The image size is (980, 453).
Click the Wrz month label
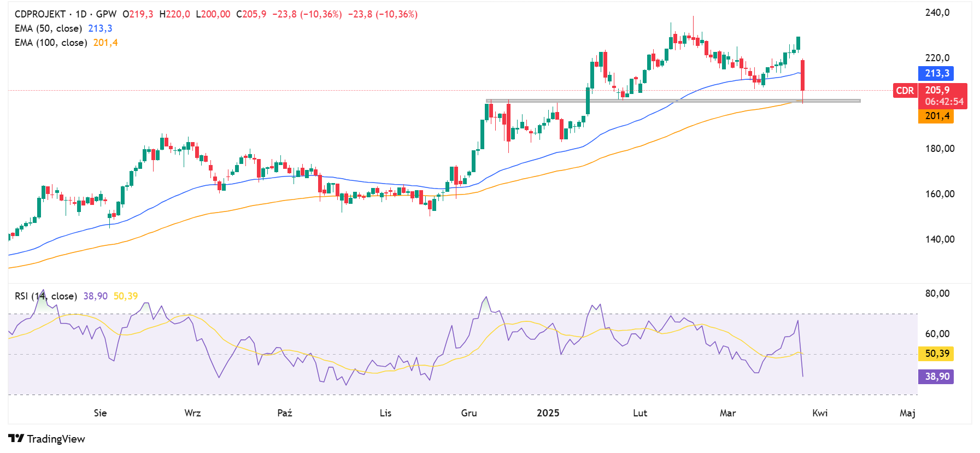point(192,413)
